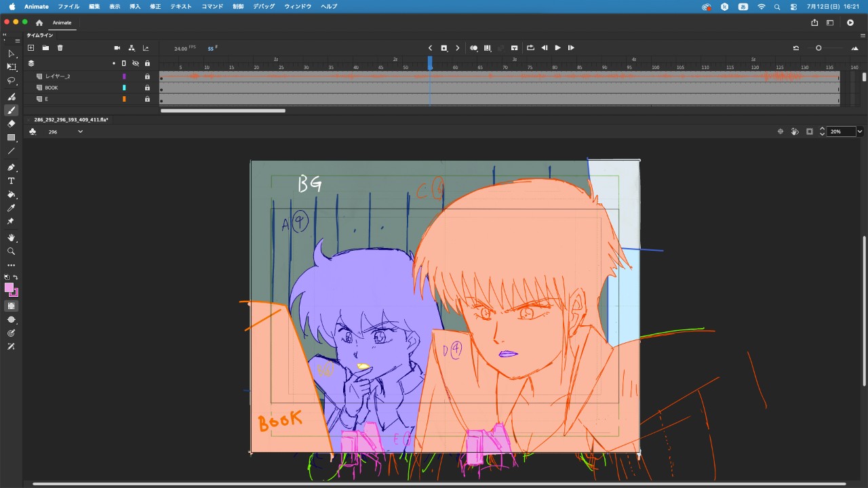The width and height of the screenshot is (868, 488).
Task: Select the Eyedropper tool
Action: 11,208
